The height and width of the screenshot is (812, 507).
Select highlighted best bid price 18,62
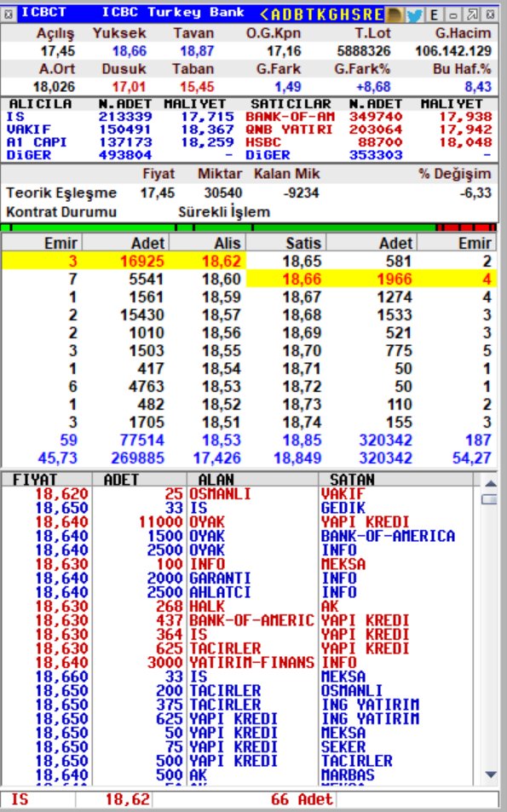pos(222,261)
